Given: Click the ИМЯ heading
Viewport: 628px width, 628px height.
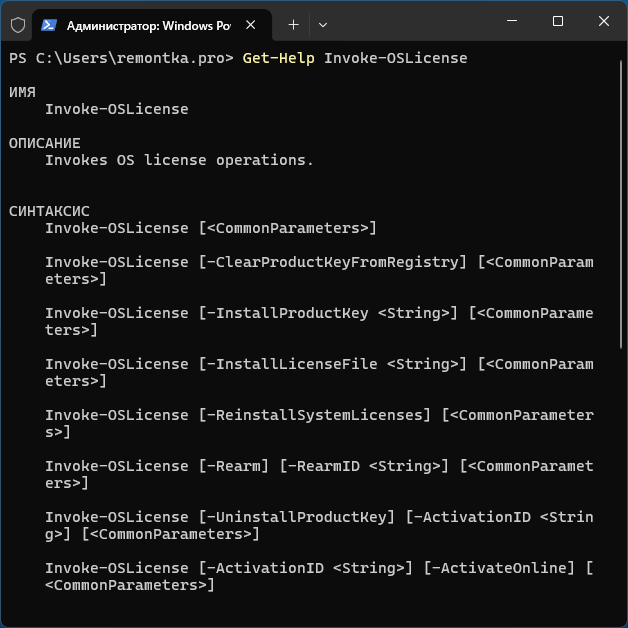Looking at the screenshot, I should tap(22, 93).
